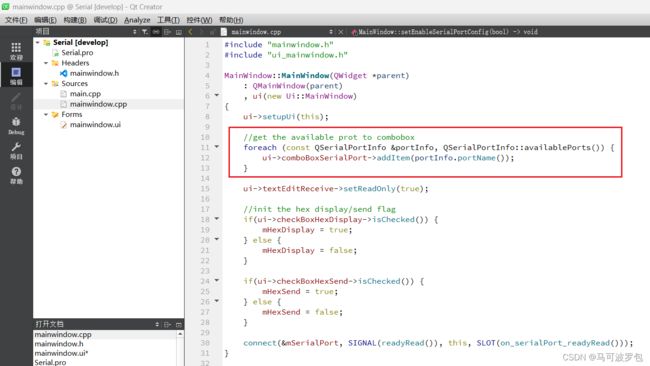The height and width of the screenshot is (366, 650).
Task: Click the filter tree funnel icon
Action: [145, 32]
